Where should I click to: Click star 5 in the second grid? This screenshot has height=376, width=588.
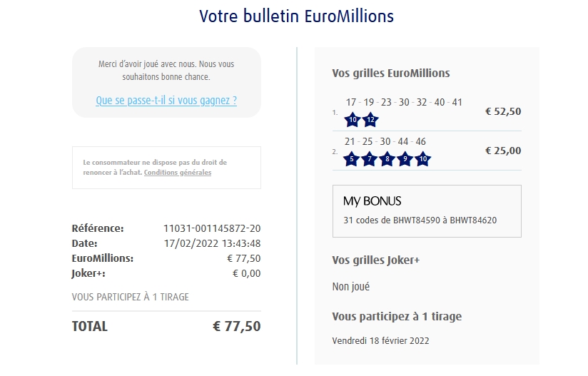point(351,159)
